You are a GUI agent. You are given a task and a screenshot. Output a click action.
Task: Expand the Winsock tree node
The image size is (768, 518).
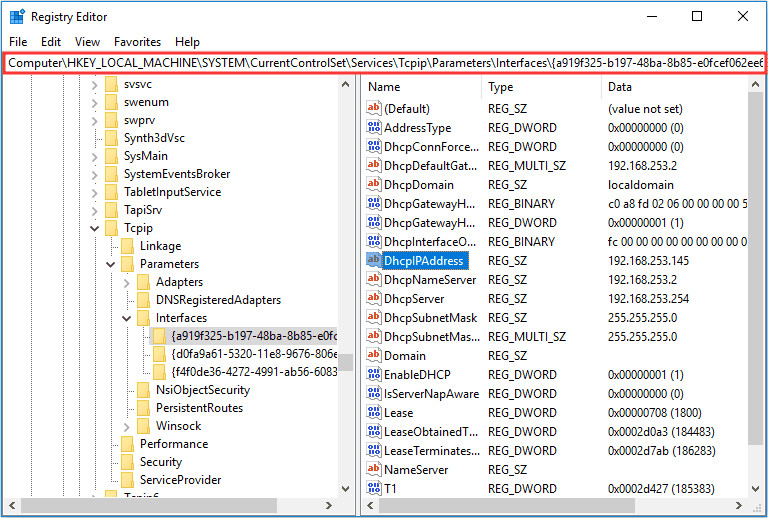(127, 426)
